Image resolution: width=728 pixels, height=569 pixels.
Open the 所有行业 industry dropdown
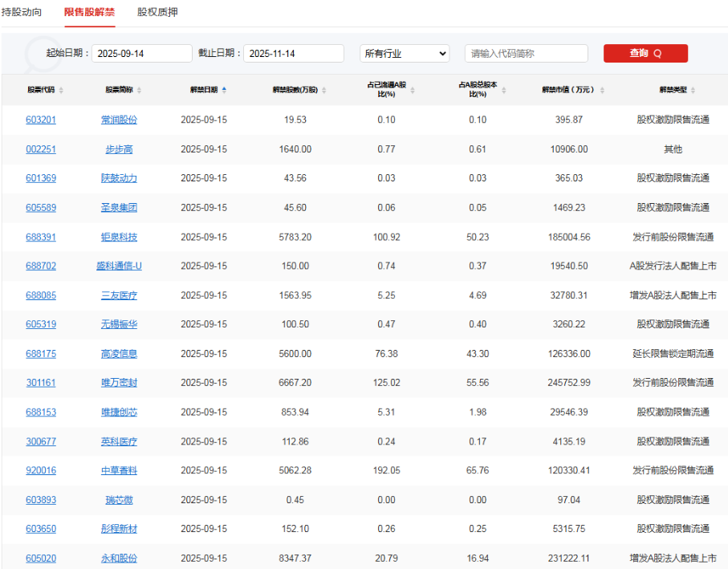coord(404,53)
